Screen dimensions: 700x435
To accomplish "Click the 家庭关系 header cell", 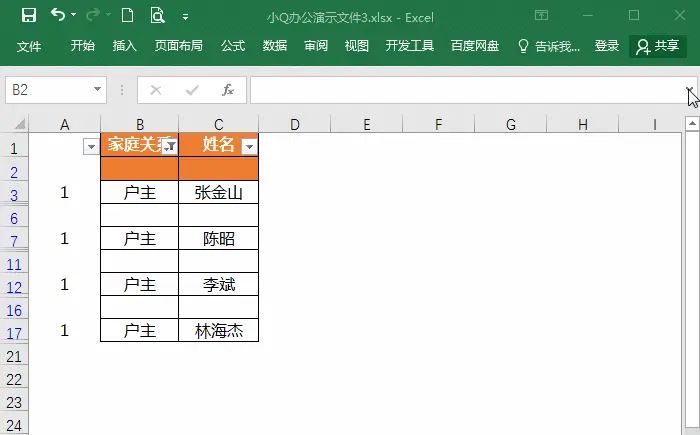I will (x=140, y=144).
